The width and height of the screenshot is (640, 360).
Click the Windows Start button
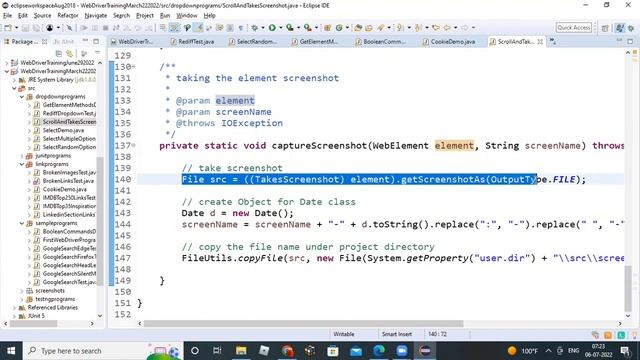pyautogui.click(x=11, y=351)
